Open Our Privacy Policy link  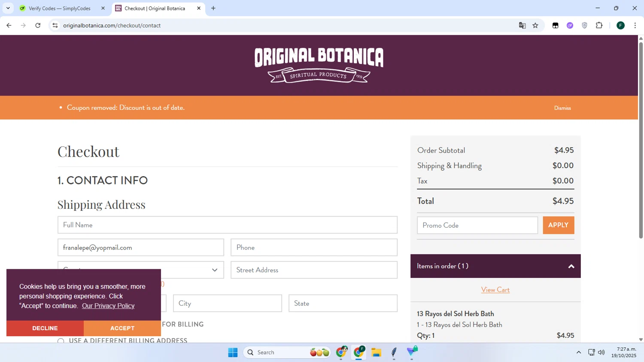108,306
